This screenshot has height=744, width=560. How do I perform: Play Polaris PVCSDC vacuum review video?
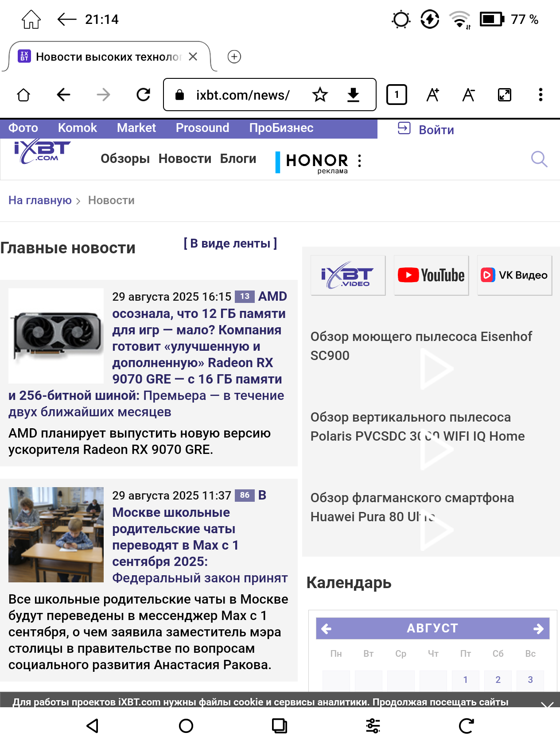pos(436,449)
